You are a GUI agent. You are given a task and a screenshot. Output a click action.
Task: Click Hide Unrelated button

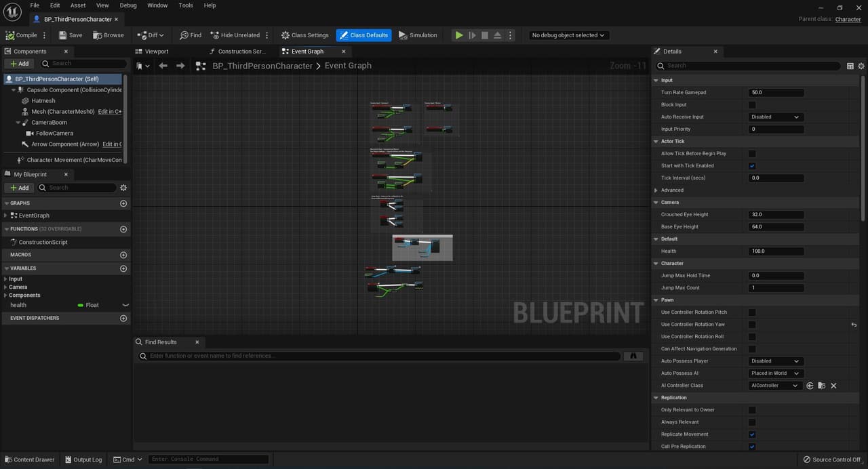tap(235, 35)
